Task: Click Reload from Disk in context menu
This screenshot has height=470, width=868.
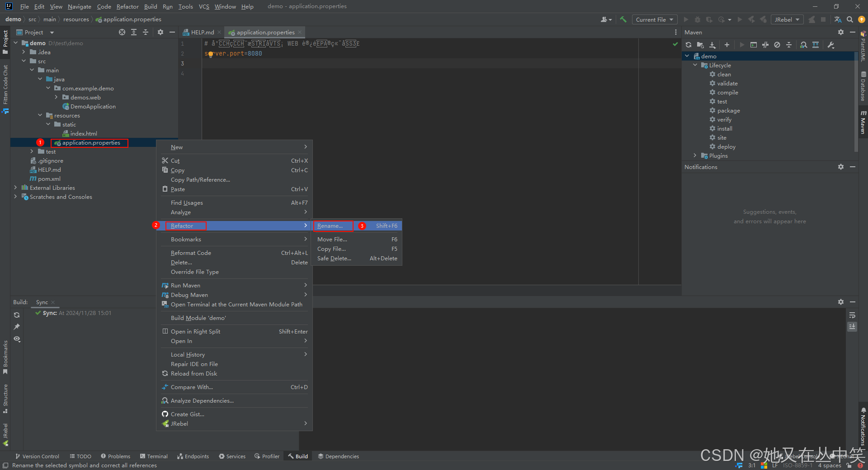Action: (234, 373)
